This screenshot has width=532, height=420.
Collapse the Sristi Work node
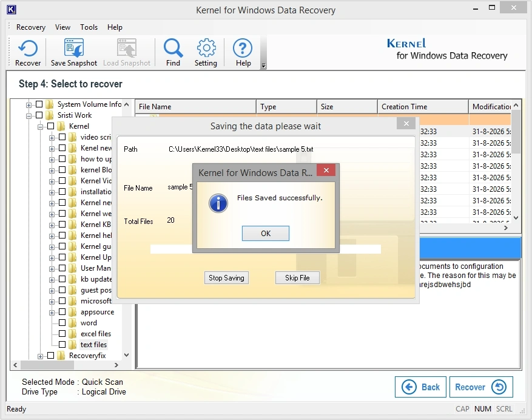pyautogui.click(x=29, y=116)
